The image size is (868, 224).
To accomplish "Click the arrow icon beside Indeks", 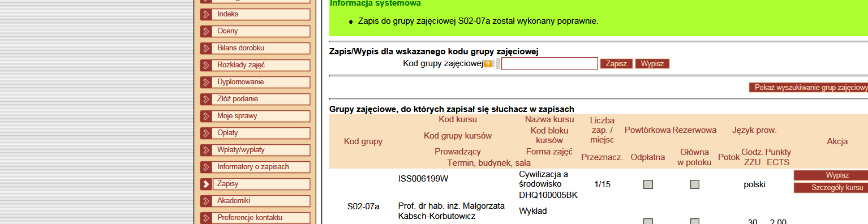I will coord(206,14).
